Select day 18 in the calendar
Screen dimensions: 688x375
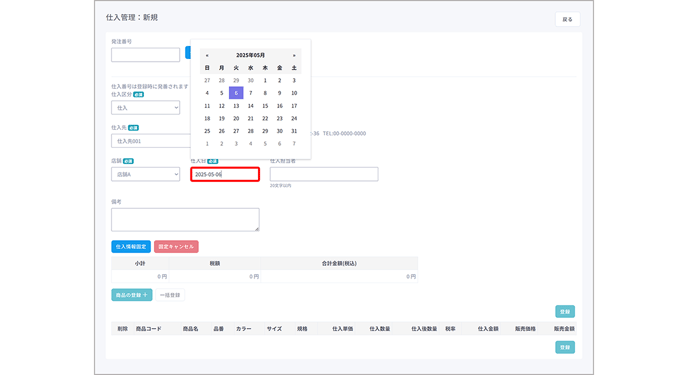(207, 118)
